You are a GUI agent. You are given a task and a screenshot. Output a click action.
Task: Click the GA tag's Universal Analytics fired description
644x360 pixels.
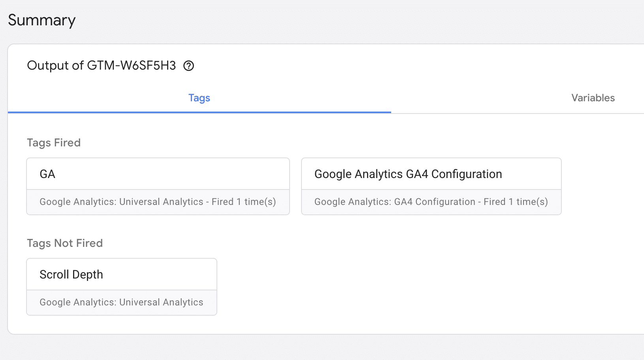tap(122, 202)
